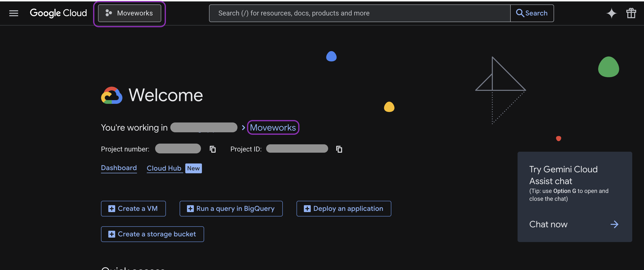Click the magnifier icon in Search button
Screen dimensions: 644x270
point(520,13)
